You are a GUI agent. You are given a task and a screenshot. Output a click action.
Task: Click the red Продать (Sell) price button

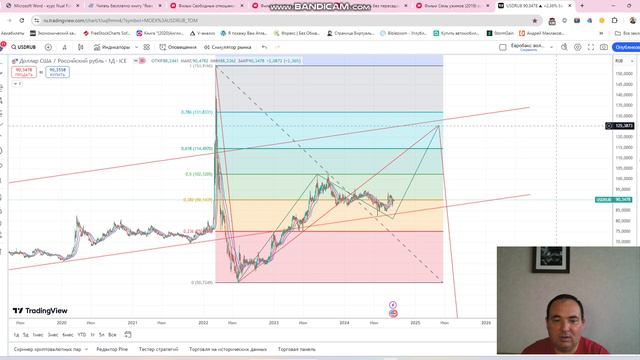(24, 72)
